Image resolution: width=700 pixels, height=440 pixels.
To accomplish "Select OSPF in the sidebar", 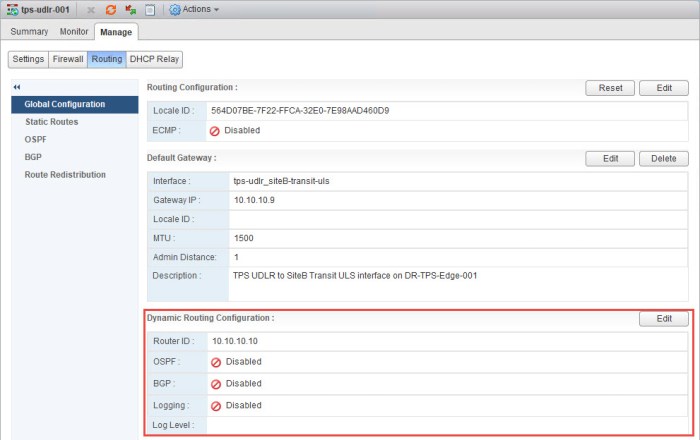I will coord(35,140).
